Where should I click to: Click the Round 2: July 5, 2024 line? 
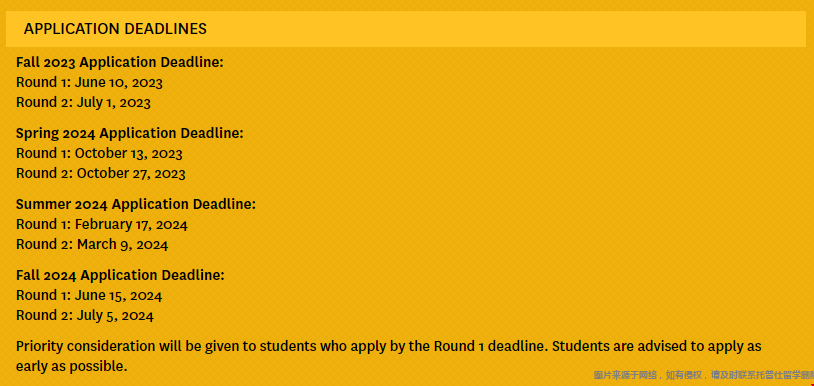pos(85,315)
